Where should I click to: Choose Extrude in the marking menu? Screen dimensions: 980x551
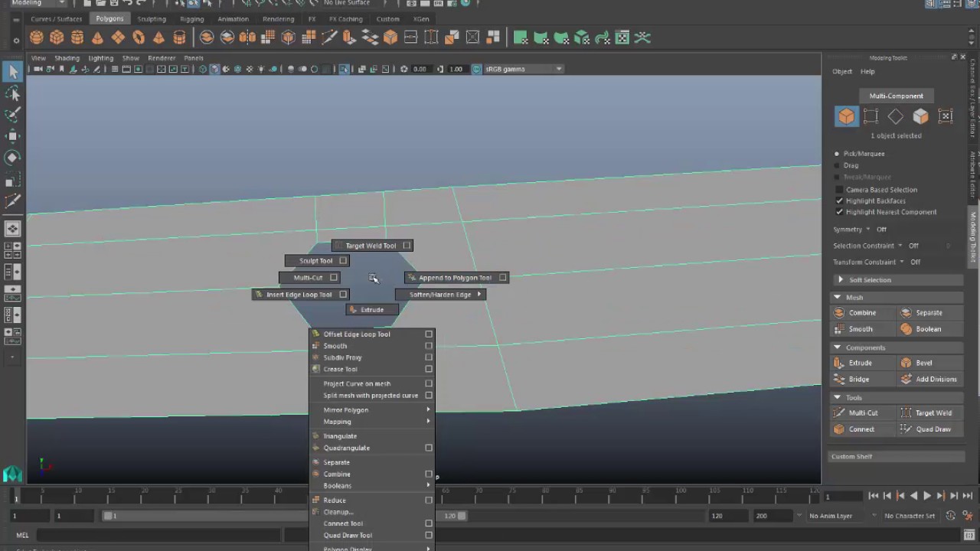tap(372, 310)
